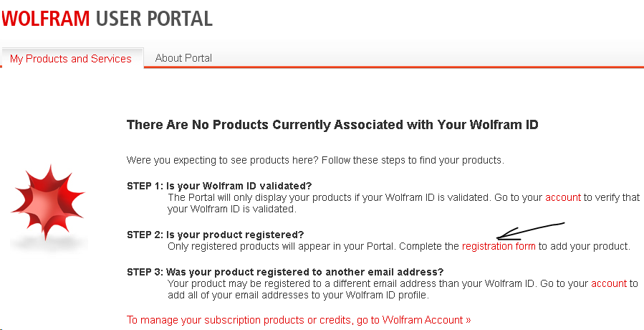Click the USER PORTAL header text

(153, 19)
